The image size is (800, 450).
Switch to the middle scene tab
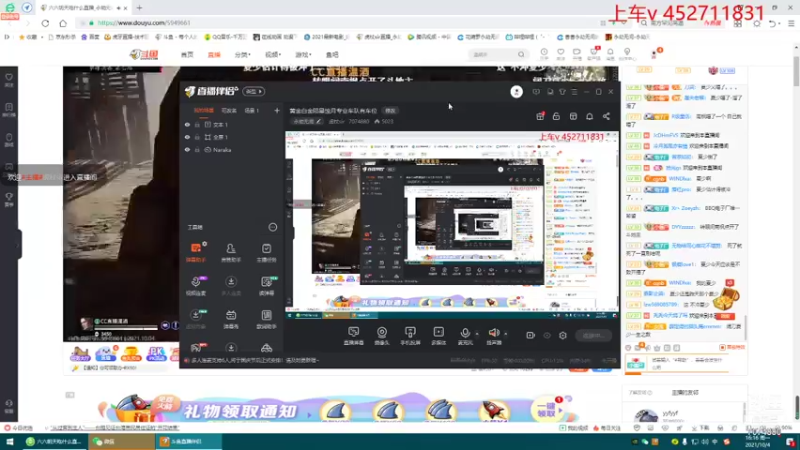[x=229, y=111]
